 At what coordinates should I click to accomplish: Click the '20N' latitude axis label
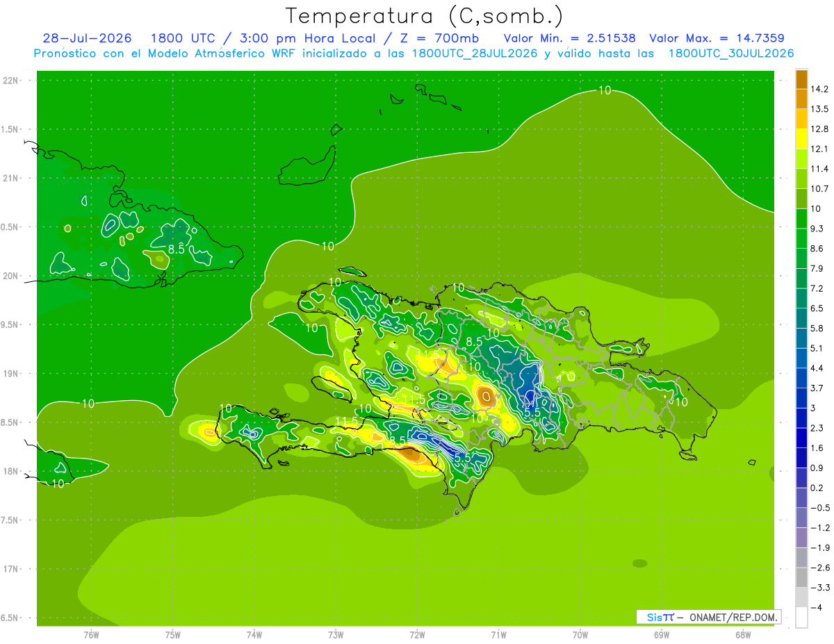pyautogui.click(x=10, y=276)
